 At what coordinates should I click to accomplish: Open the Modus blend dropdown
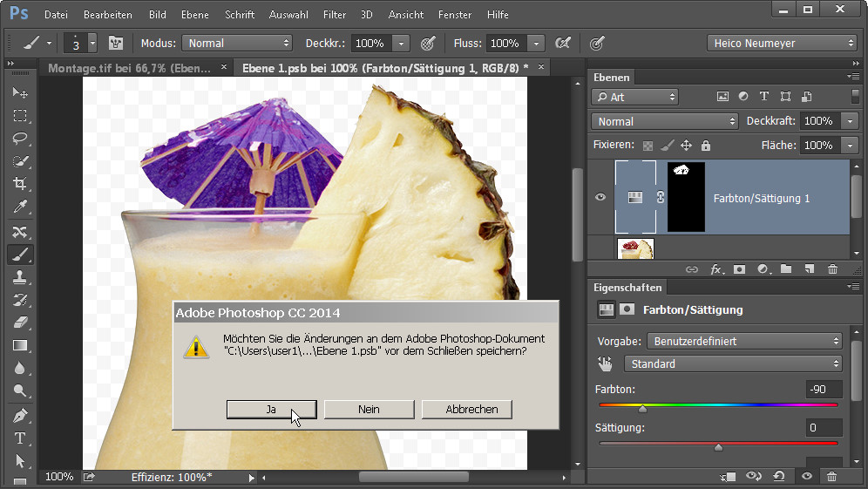(x=237, y=44)
